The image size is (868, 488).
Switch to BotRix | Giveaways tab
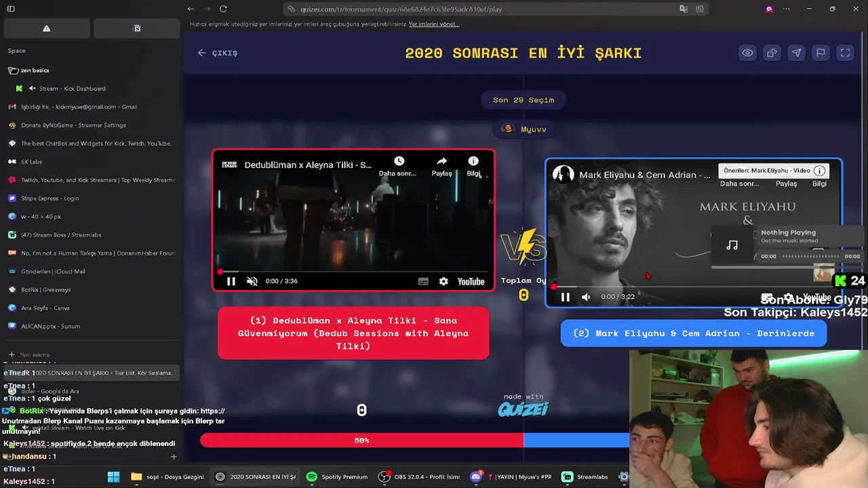point(92,289)
